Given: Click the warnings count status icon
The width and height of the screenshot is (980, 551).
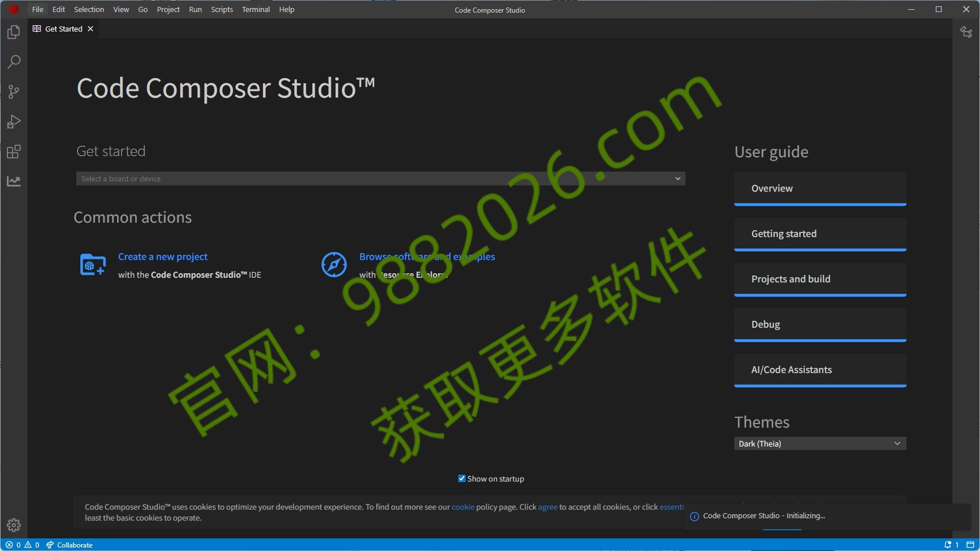Looking at the screenshot, I should pyautogui.click(x=32, y=545).
